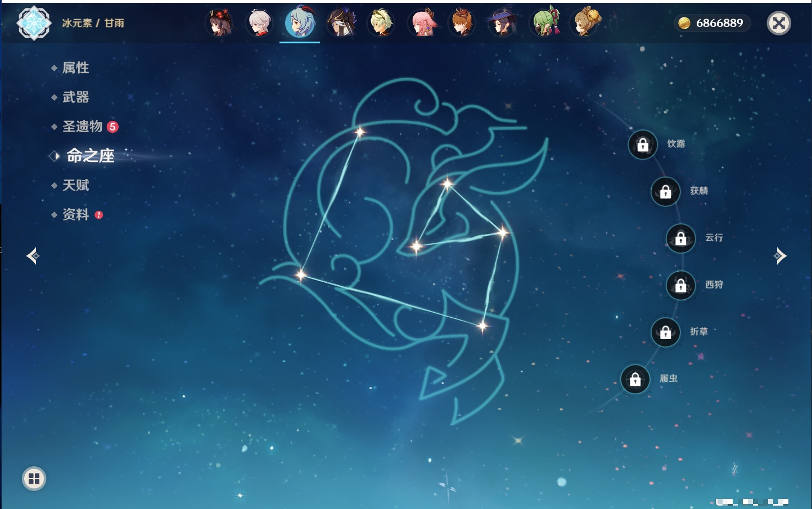Open the 资料 profile section
The height and width of the screenshot is (509, 812).
click(x=76, y=214)
